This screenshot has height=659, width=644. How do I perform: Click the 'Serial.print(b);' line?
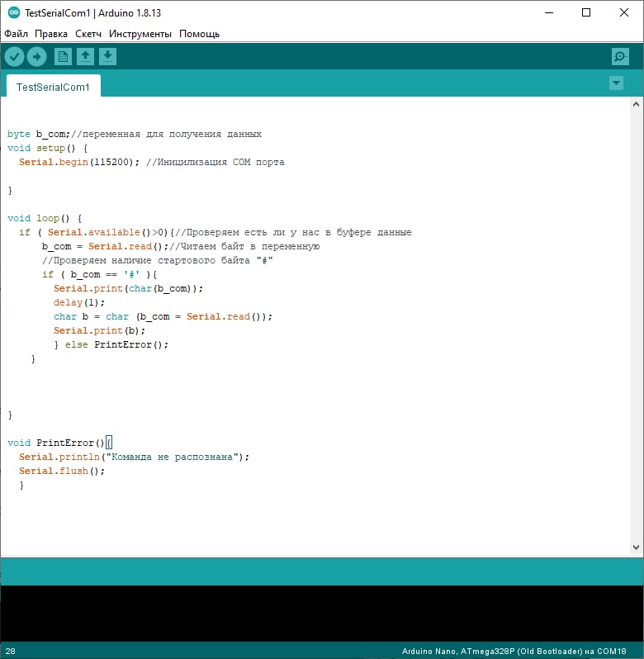[99, 331]
